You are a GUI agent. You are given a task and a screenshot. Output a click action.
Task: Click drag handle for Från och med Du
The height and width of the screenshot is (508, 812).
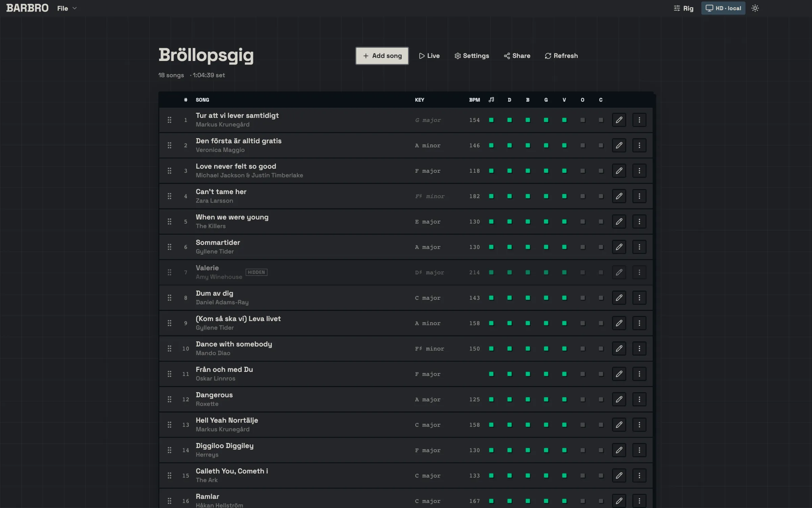pyautogui.click(x=170, y=374)
